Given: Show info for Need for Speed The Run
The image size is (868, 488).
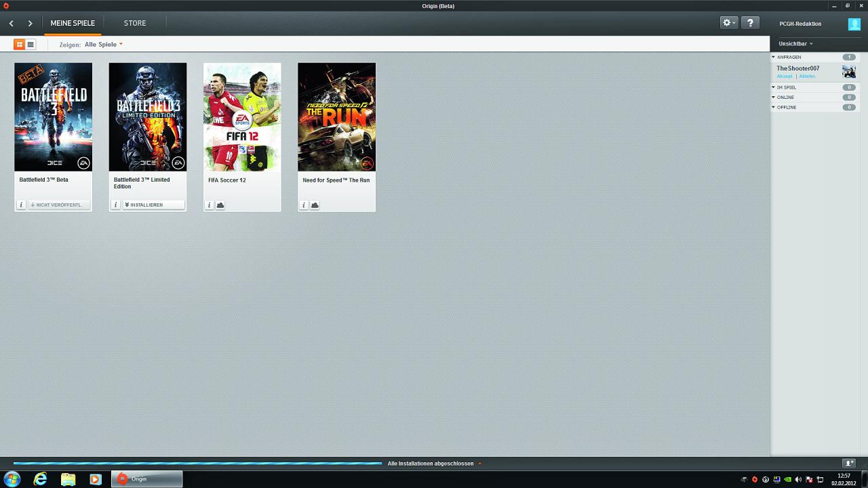Looking at the screenshot, I should tap(304, 205).
